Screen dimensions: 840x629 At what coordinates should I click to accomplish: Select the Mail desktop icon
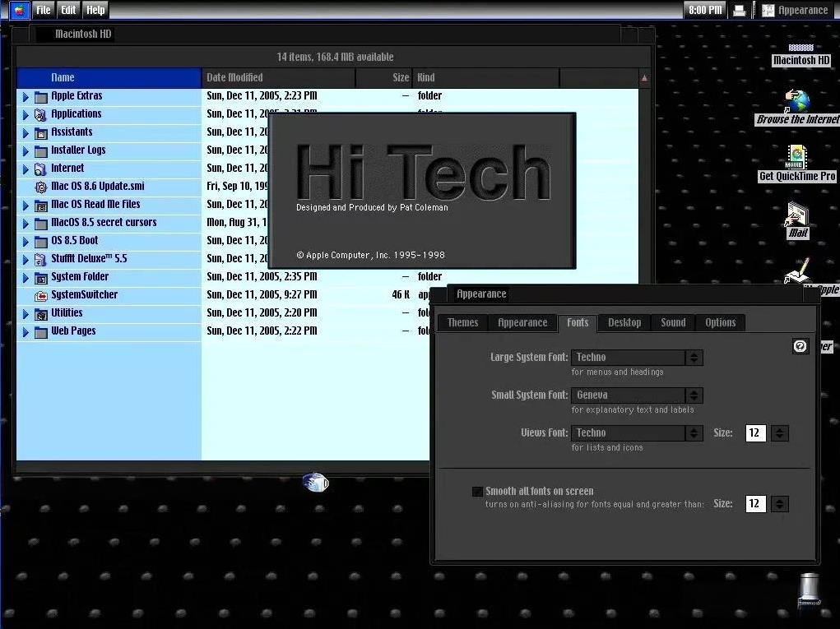pyautogui.click(x=798, y=220)
